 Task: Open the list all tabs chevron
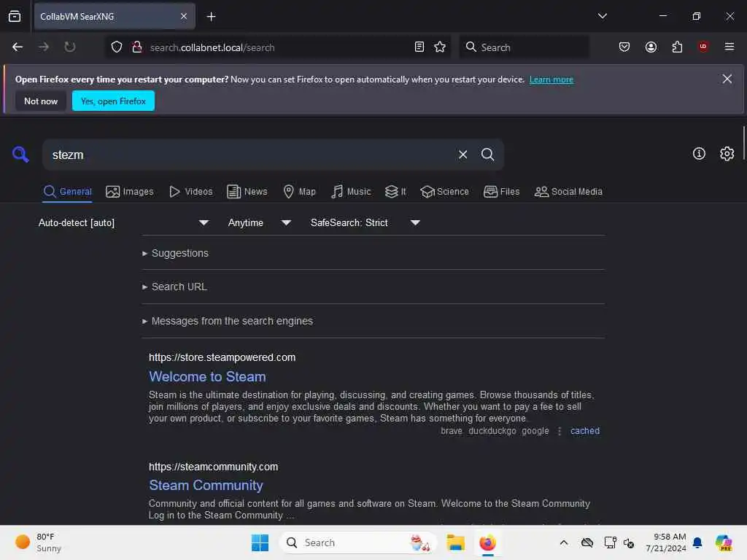tap(602, 16)
